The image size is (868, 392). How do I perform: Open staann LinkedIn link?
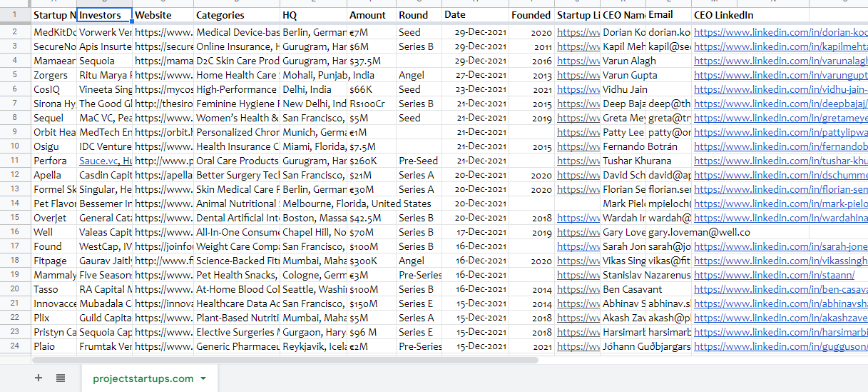(x=774, y=275)
